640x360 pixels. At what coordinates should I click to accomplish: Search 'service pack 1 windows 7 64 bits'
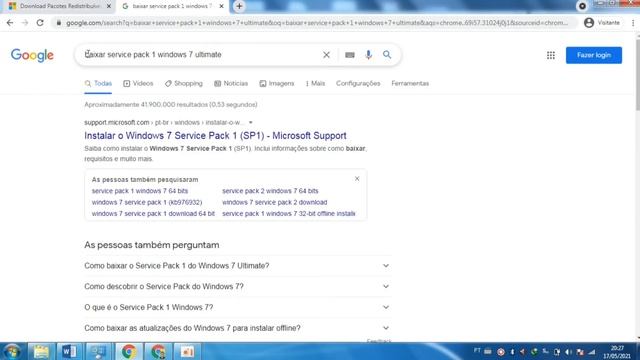[x=140, y=191]
